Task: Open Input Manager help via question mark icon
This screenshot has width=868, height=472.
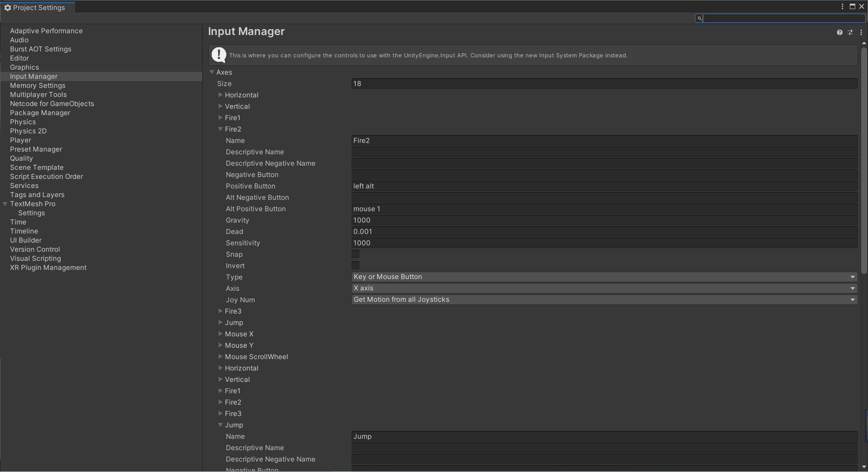Action: [x=839, y=32]
